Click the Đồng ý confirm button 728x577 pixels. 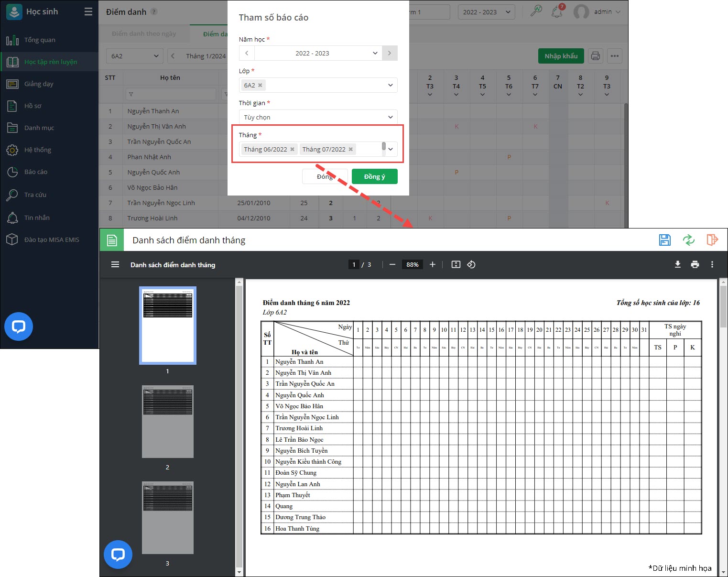[x=374, y=176]
